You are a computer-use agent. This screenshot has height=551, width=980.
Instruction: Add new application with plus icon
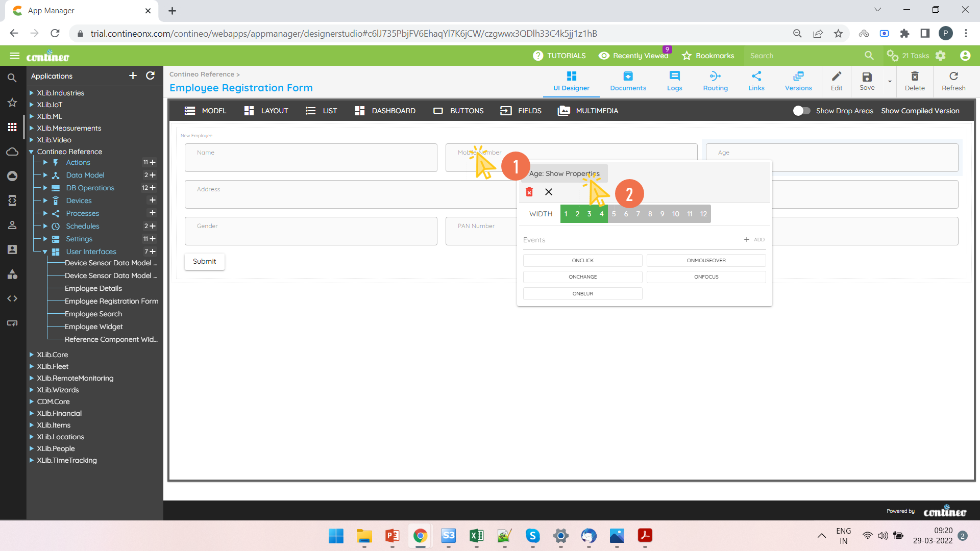133,76
